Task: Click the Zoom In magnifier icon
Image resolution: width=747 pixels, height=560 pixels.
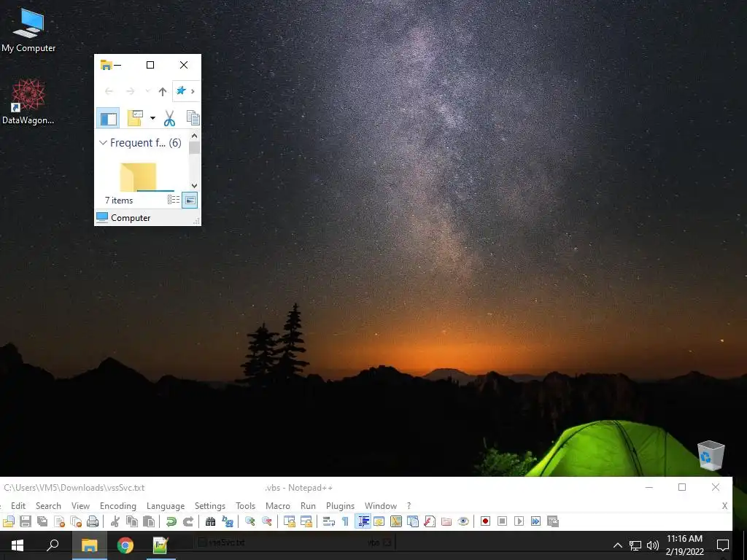Action: [x=249, y=521]
